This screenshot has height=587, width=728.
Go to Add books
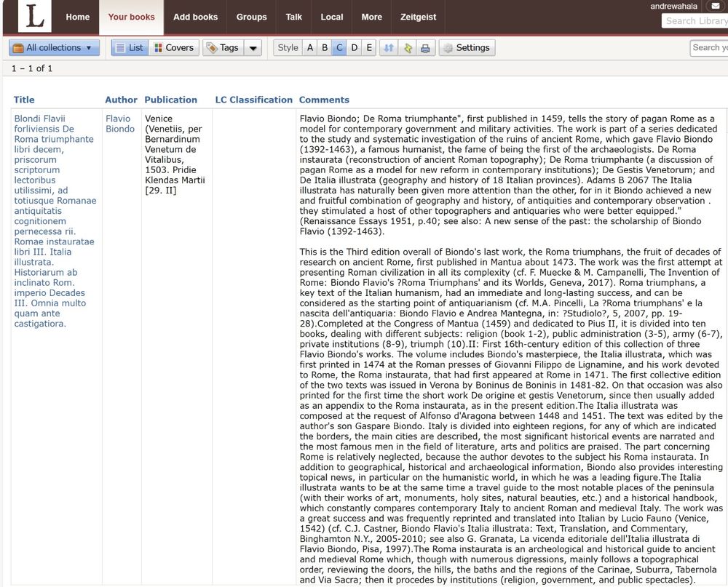(195, 17)
